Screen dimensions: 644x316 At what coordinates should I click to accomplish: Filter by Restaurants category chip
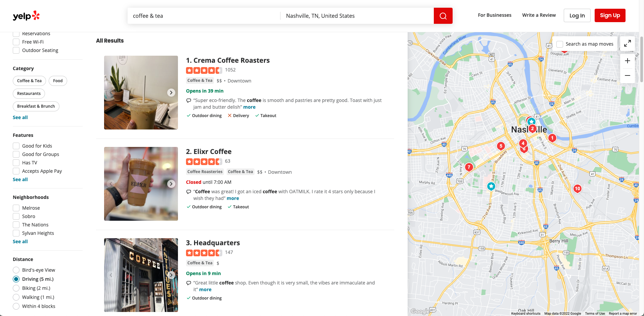point(29,94)
